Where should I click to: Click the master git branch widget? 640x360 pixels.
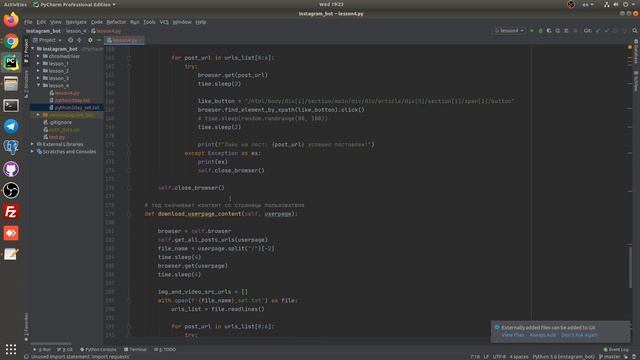coord(609,357)
